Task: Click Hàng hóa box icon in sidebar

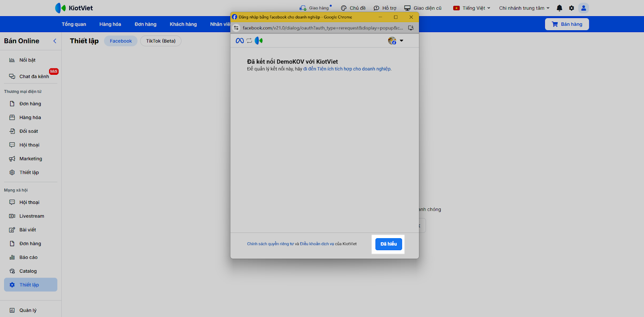Action: click(x=12, y=117)
